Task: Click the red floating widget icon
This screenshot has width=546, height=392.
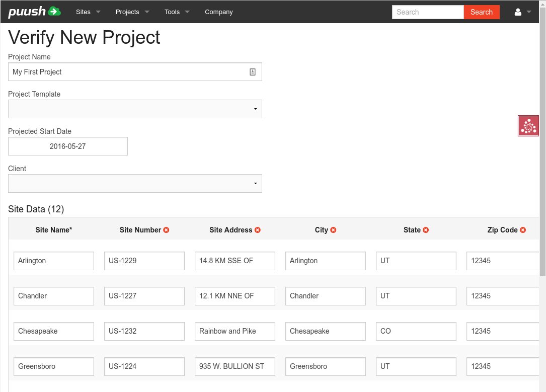Action: pos(528,126)
